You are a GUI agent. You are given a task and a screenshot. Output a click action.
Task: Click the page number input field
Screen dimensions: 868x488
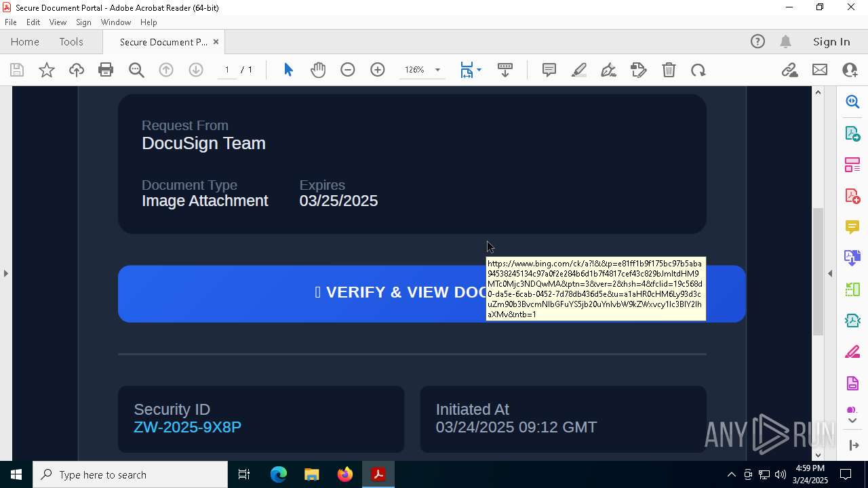(226, 70)
